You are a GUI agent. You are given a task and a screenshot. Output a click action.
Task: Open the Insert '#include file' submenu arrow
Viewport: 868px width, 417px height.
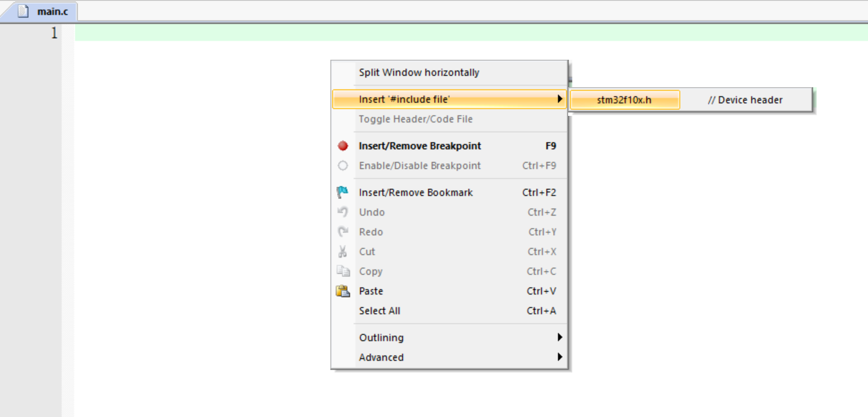coord(560,99)
